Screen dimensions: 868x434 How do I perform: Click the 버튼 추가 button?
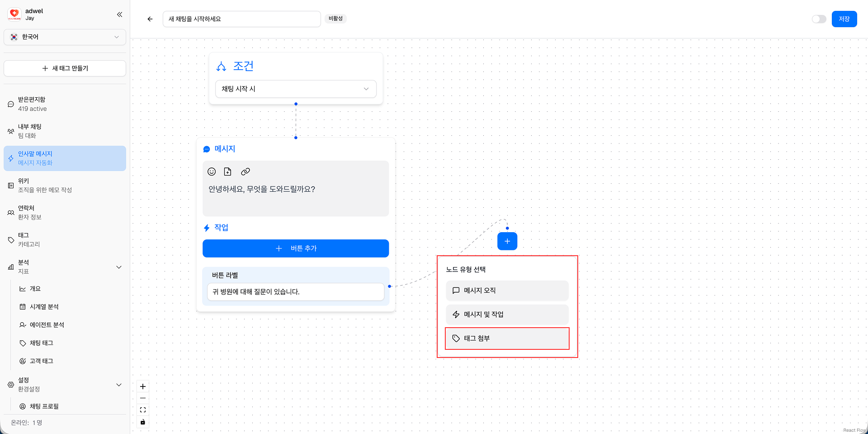click(x=296, y=248)
